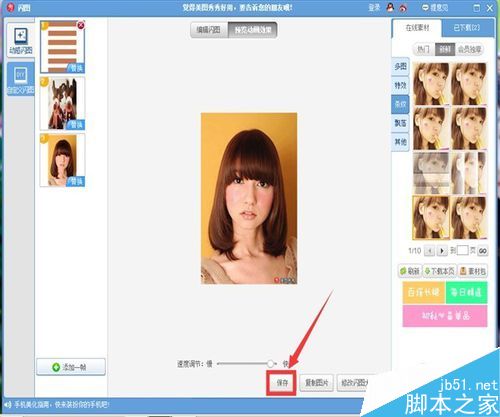Select the 自定义闪图 DIY mode
Screen dimensions: 500x417
[x=20, y=79]
